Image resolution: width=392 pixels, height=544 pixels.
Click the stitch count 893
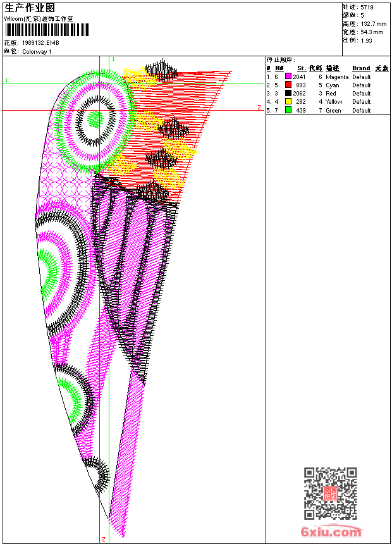(301, 85)
